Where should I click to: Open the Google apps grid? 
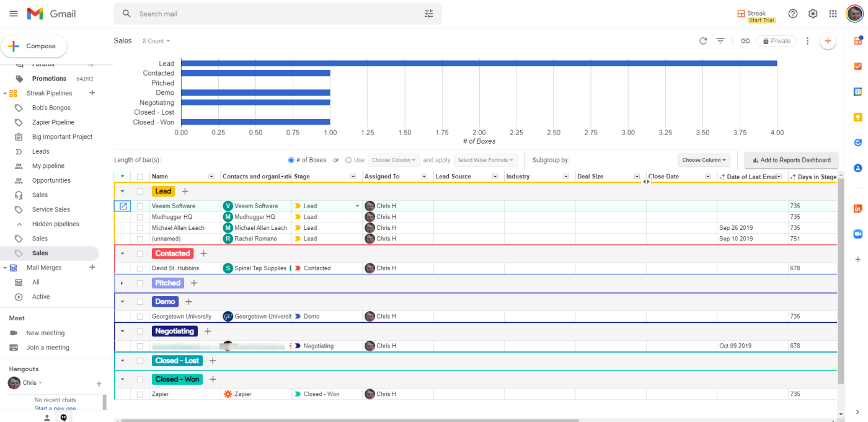833,14
